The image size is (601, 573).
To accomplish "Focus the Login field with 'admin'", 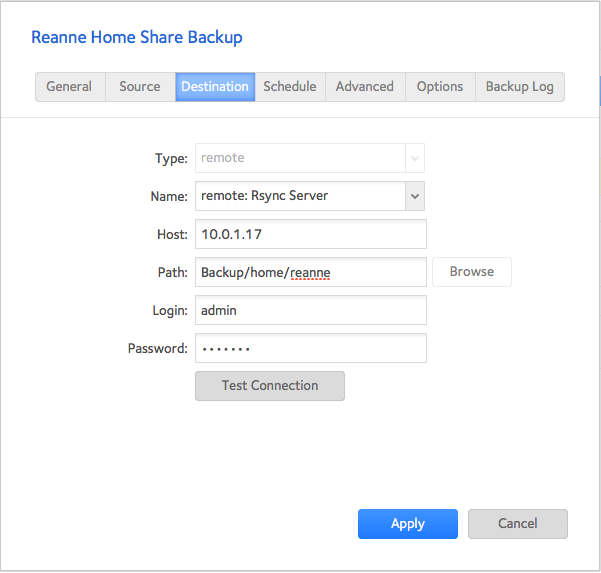I will pyautogui.click(x=311, y=310).
